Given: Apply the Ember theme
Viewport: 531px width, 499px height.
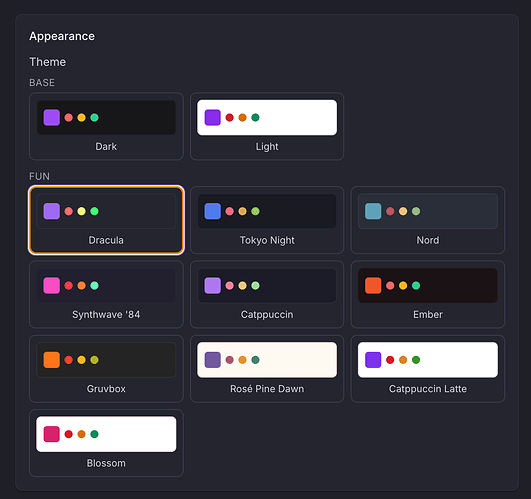Looking at the screenshot, I should (428, 294).
